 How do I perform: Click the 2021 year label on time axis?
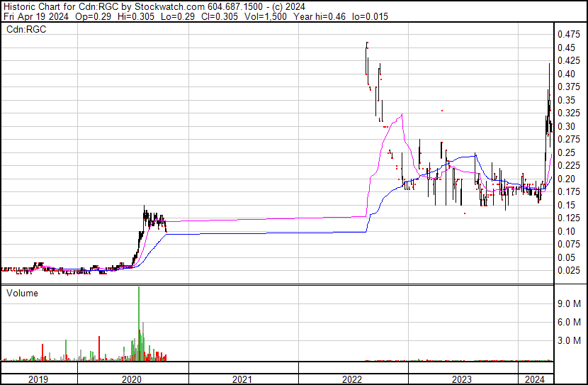pyautogui.click(x=242, y=379)
